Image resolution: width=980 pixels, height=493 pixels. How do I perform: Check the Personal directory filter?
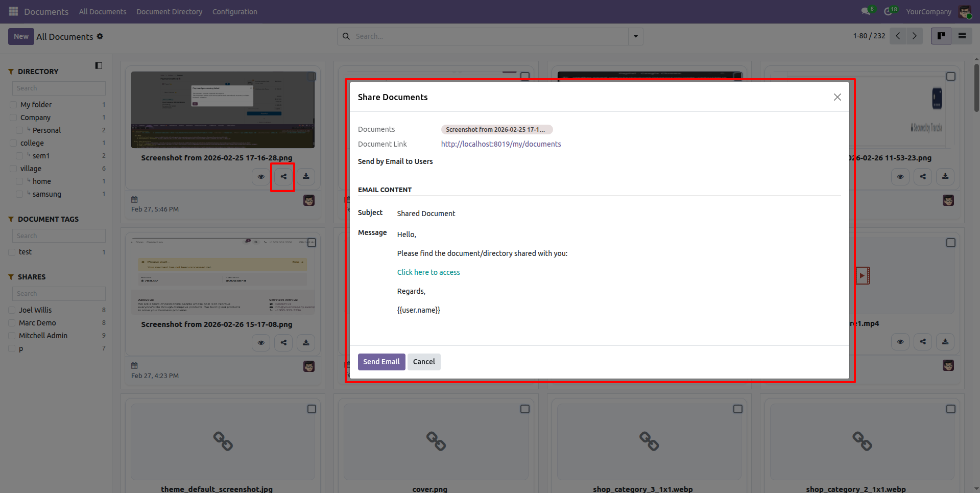[19, 130]
